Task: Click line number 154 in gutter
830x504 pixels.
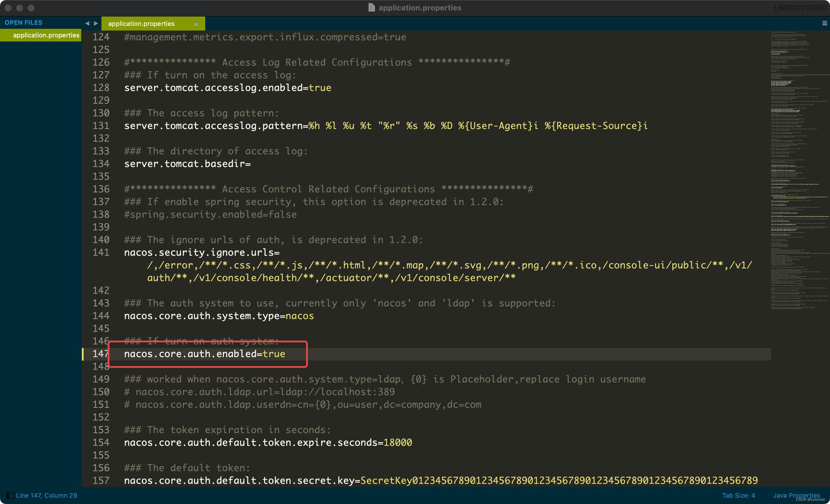Action: click(101, 442)
